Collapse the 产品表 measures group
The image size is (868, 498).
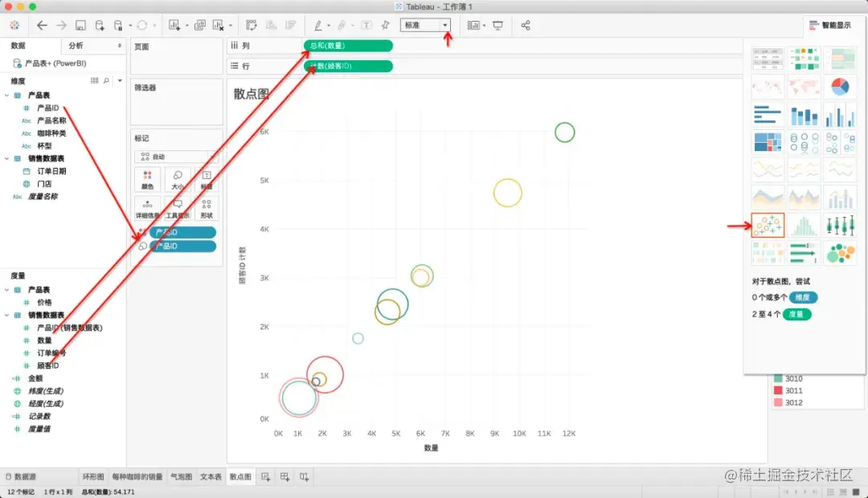(6, 289)
